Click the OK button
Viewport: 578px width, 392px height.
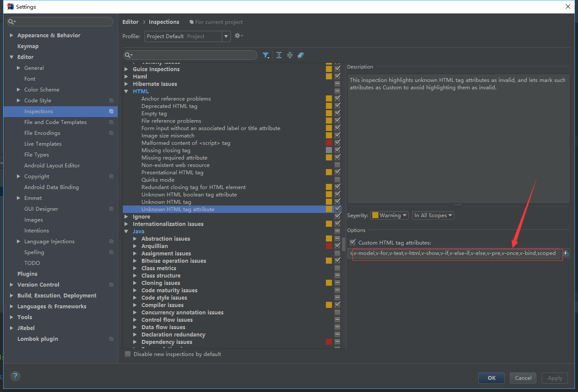pyautogui.click(x=491, y=378)
